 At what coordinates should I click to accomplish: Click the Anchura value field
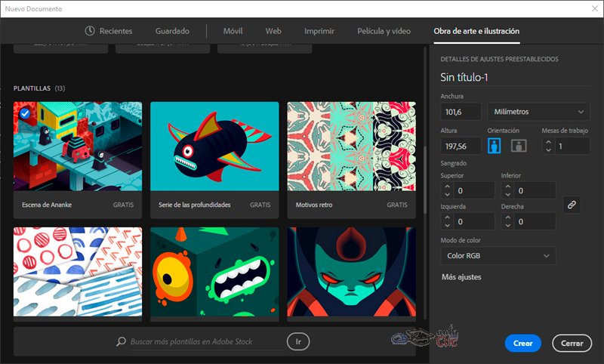click(461, 112)
